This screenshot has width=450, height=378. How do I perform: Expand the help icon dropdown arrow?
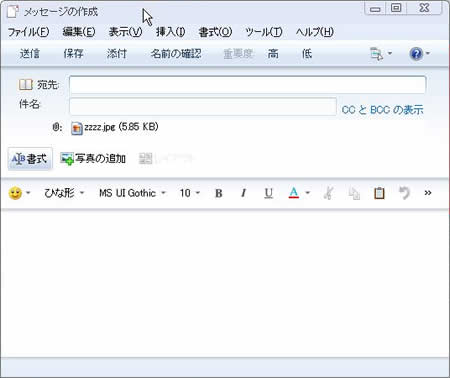(x=428, y=53)
